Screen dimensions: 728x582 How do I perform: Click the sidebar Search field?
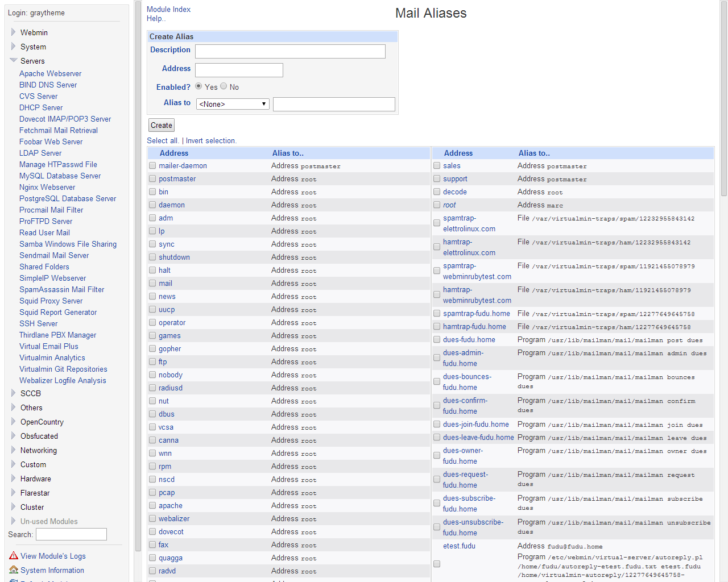[71, 534]
